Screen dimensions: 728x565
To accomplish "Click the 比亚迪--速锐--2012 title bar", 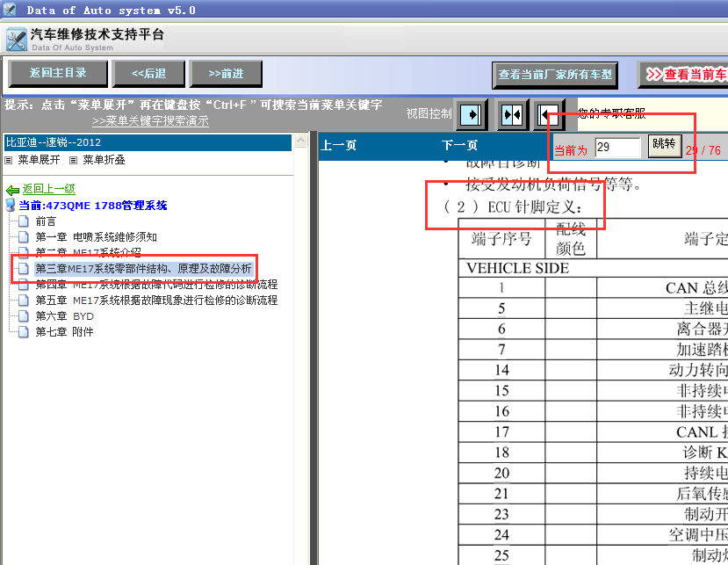I will 148,142.
